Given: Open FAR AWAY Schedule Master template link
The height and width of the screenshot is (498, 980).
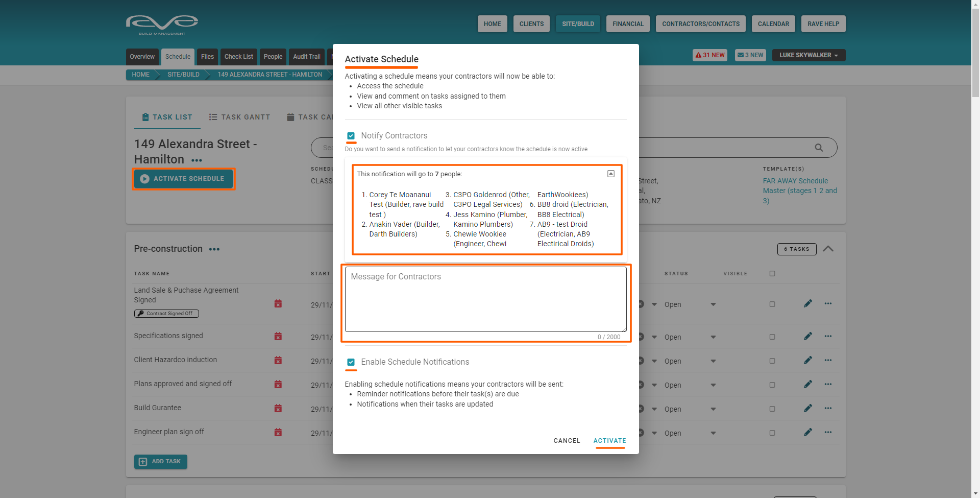Looking at the screenshot, I should tap(800, 191).
